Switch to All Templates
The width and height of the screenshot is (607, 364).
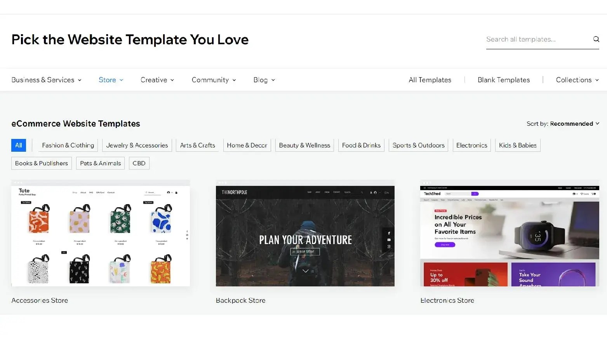pos(430,80)
